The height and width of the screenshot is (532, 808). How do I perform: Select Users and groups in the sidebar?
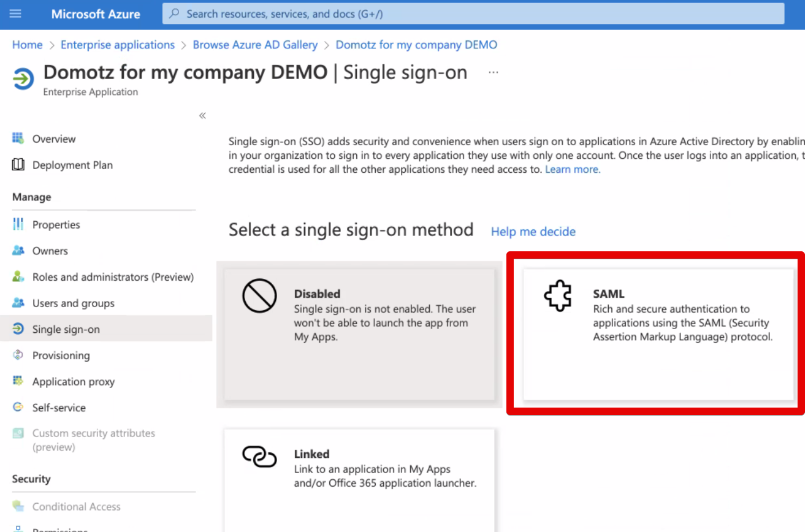point(73,303)
